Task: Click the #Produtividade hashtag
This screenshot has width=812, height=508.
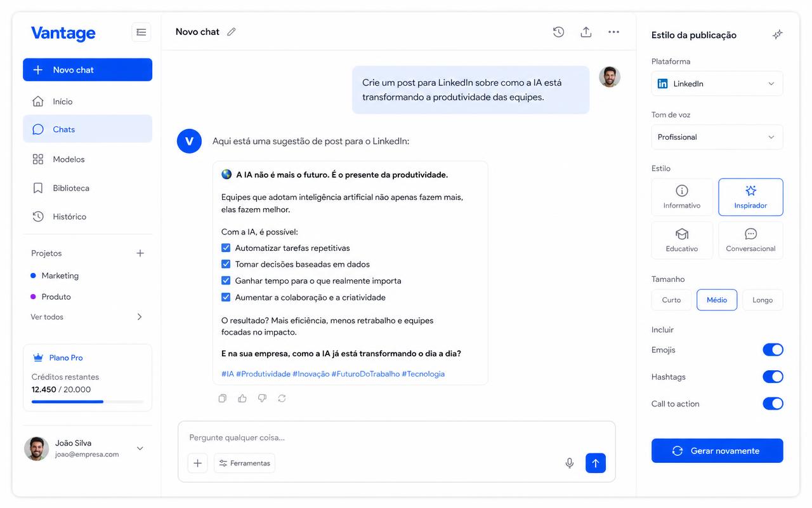Action: 263,374
